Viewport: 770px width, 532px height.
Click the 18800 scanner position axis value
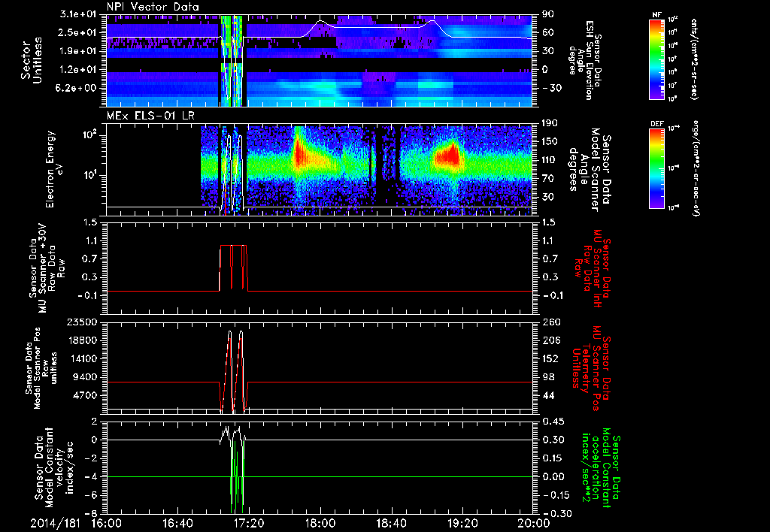tap(84, 340)
